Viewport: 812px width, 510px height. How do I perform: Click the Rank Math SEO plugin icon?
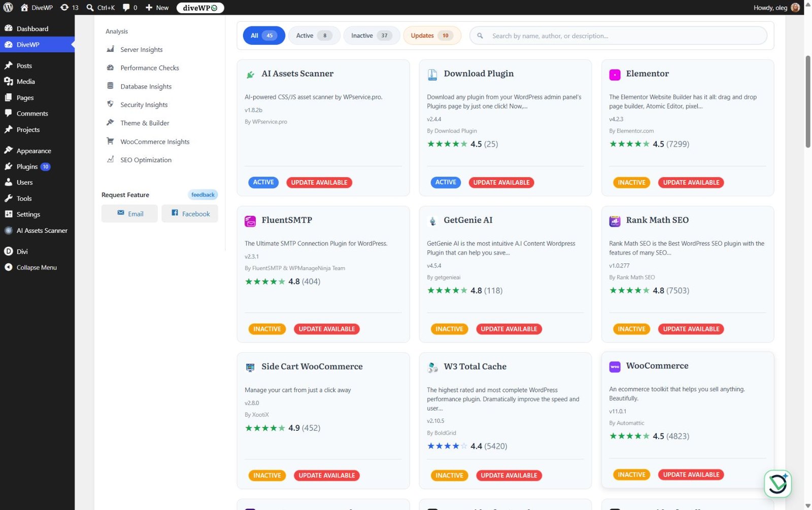(615, 221)
